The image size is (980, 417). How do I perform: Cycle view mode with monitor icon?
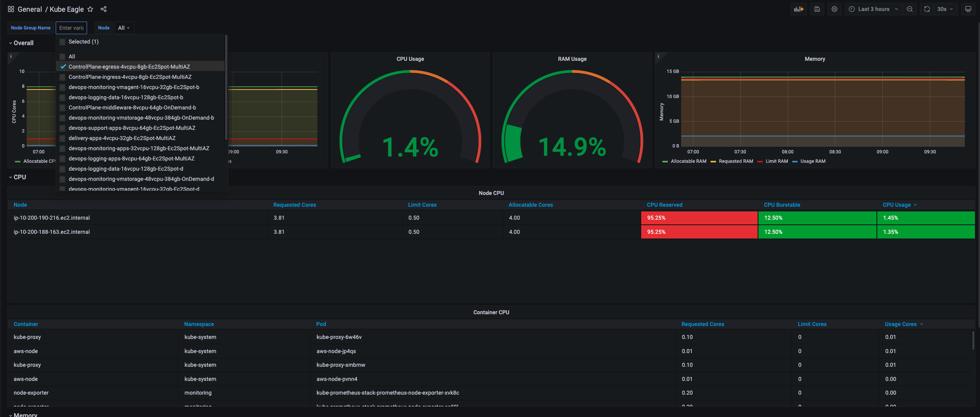pyautogui.click(x=968, y=9)
